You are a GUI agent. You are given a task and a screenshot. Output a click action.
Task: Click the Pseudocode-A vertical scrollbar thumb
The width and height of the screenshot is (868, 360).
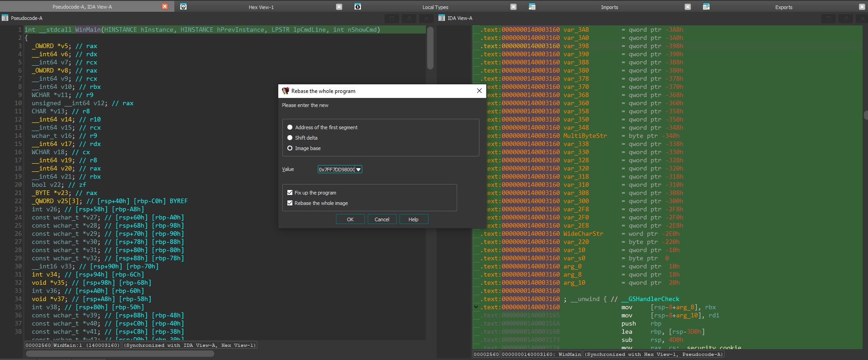pyautogui.click(x=430, y=48)
